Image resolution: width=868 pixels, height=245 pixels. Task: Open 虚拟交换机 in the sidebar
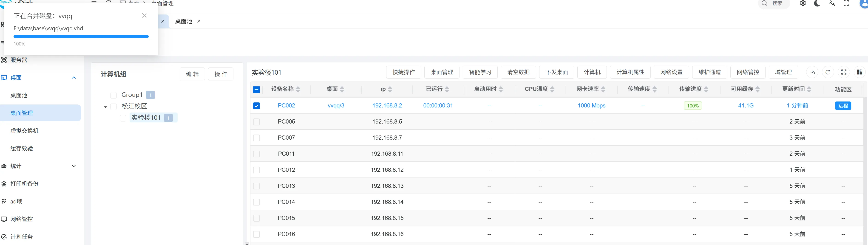coord(24,131)
